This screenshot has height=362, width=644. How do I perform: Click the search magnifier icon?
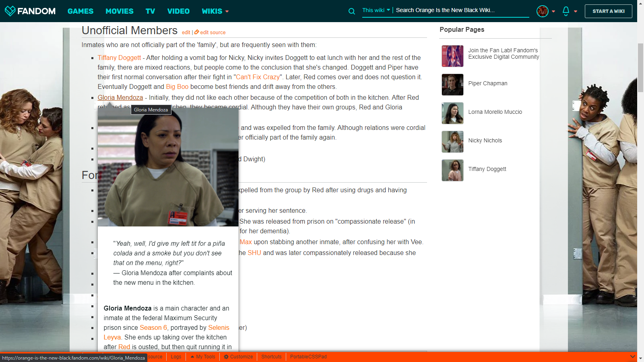point(352,11)
